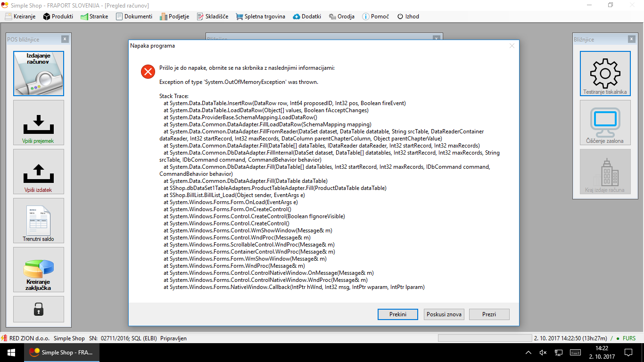Click the Vpiši izdatek upload icon
The width and height of the screenshot is (644, 362).
[x=39, y=172]
